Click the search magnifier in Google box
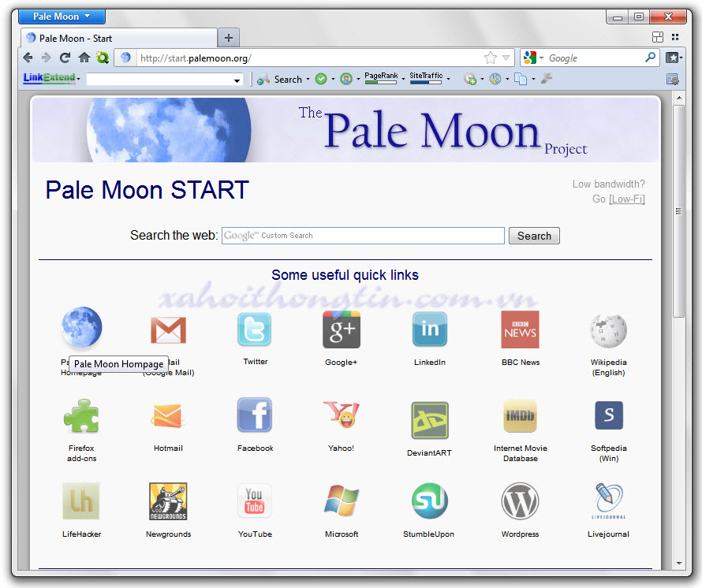This screenshot has height=588, width=702. 650,58
